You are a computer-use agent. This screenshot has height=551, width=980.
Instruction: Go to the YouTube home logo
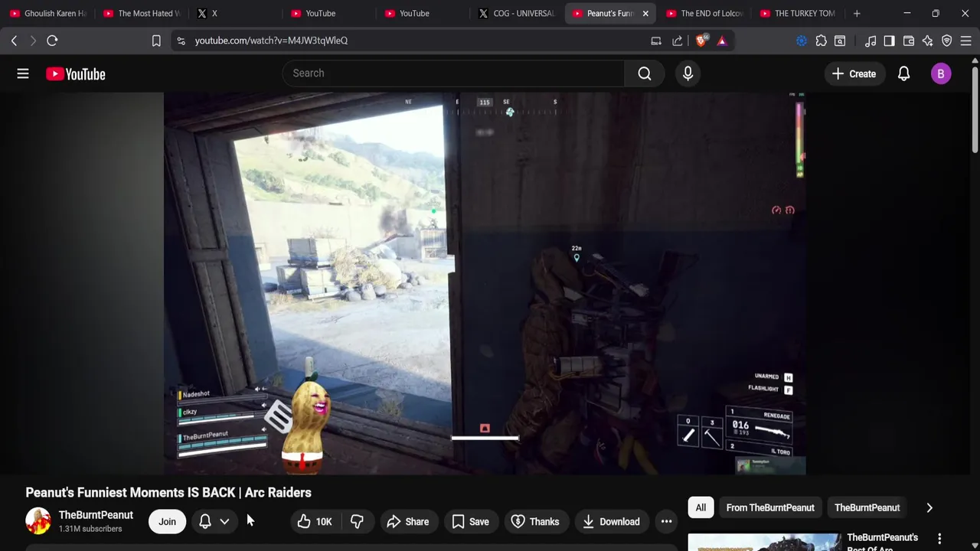pyautogui.click(x=75, y=73)
